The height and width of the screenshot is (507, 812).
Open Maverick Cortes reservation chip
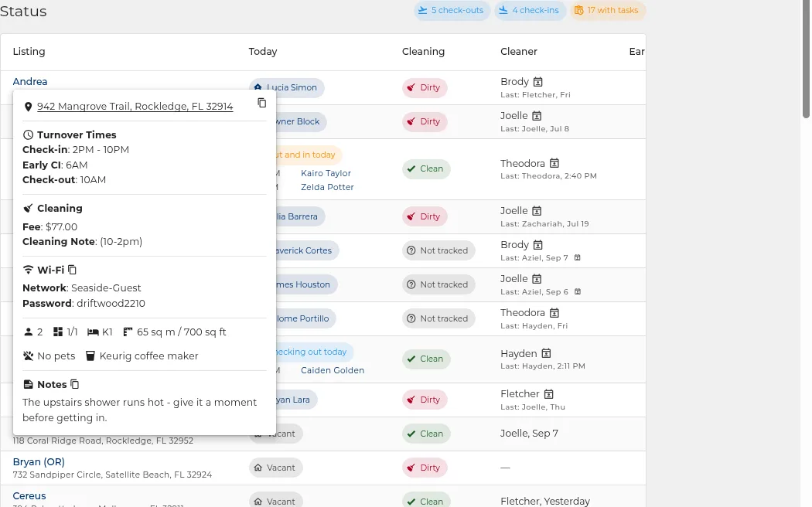click(307, 250)
